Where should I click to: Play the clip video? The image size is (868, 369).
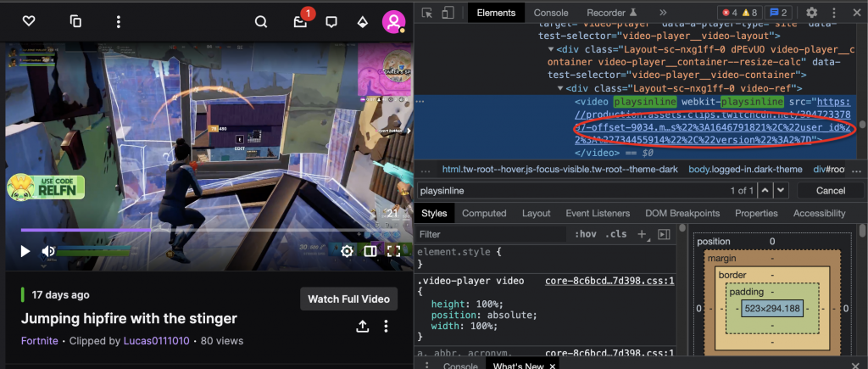[x=25, y=252]
